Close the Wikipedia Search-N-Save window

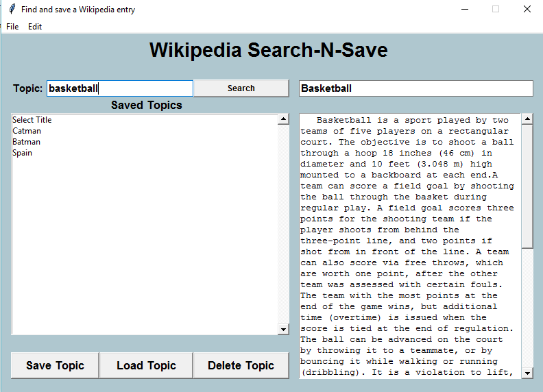[527, 9]
